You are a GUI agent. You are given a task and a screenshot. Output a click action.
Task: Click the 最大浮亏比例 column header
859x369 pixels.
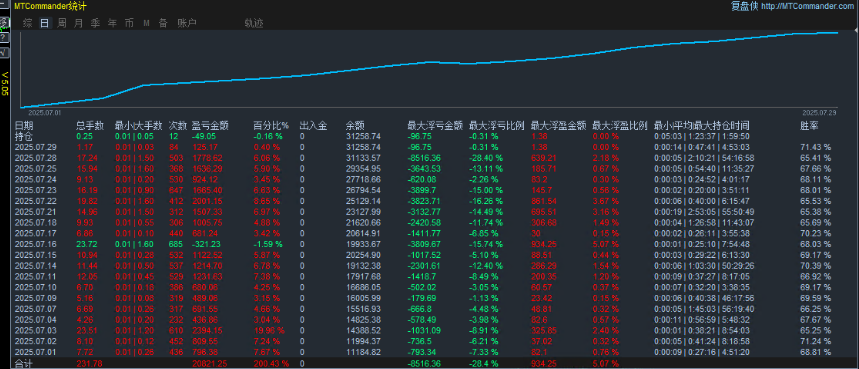pyautogui.click(x=497, y=125)
